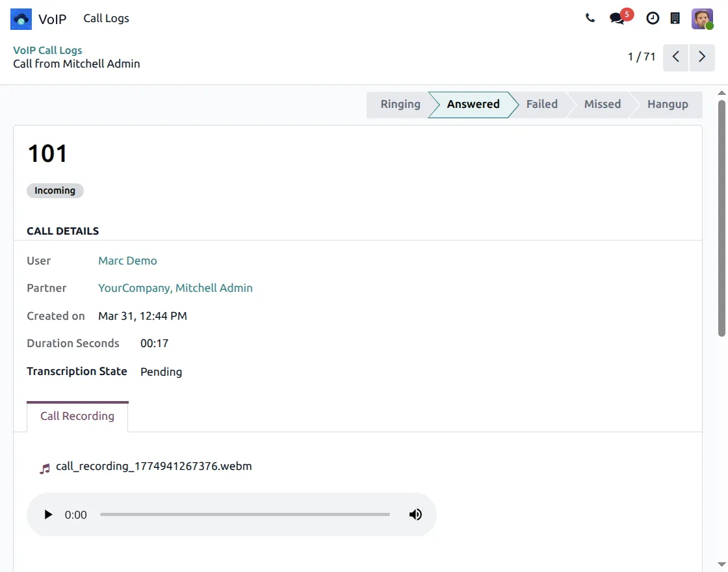Click the VoIP app logo

[20, 19]
